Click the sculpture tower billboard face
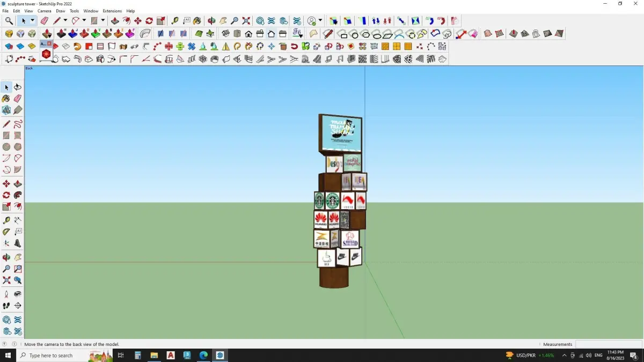644x362 pixels. (341, 133)
